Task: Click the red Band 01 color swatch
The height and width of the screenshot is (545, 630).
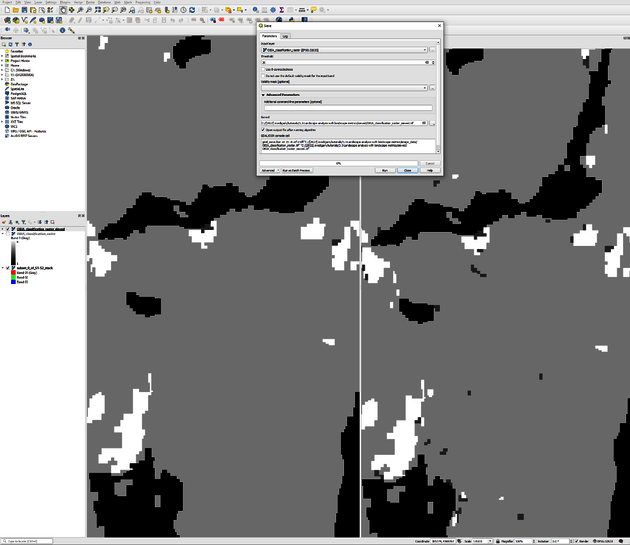Action: 13,272
